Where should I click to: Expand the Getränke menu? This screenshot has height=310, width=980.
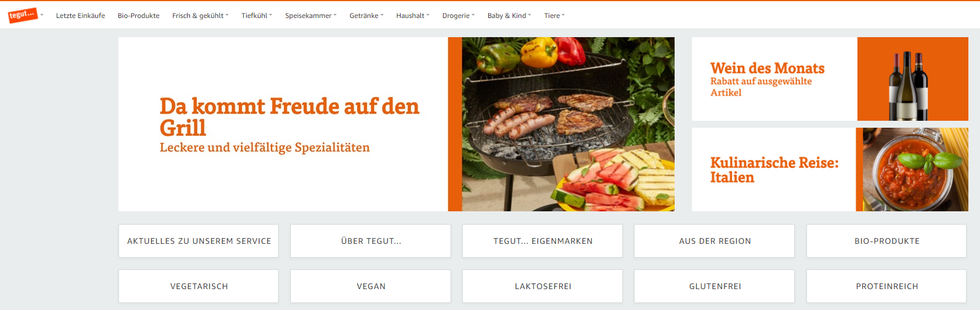pyautogui.click(x=366, y=16)
